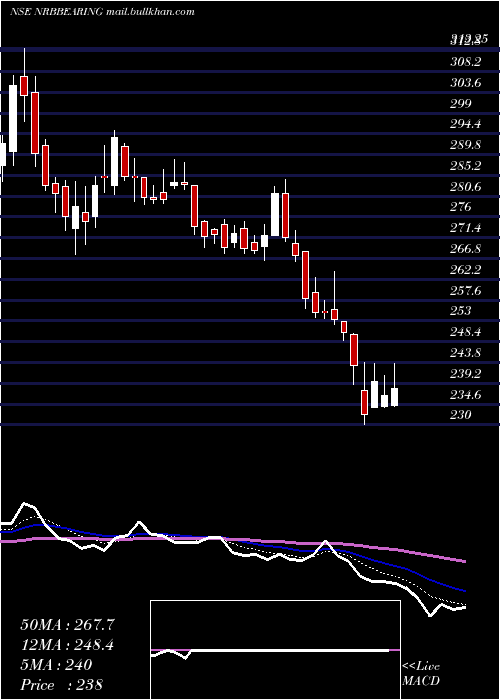500x700 pixels.
Task: Click the 308.2 price axis label
Action: [465, 62]
